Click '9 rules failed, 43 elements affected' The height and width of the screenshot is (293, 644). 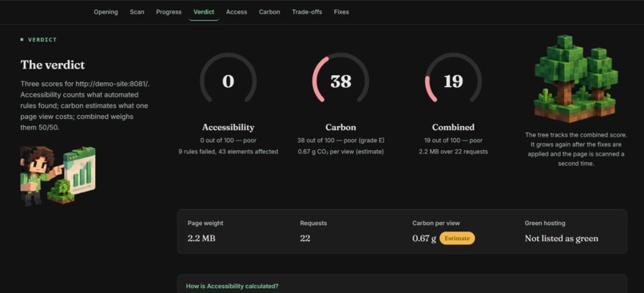(x=228, y=152)
